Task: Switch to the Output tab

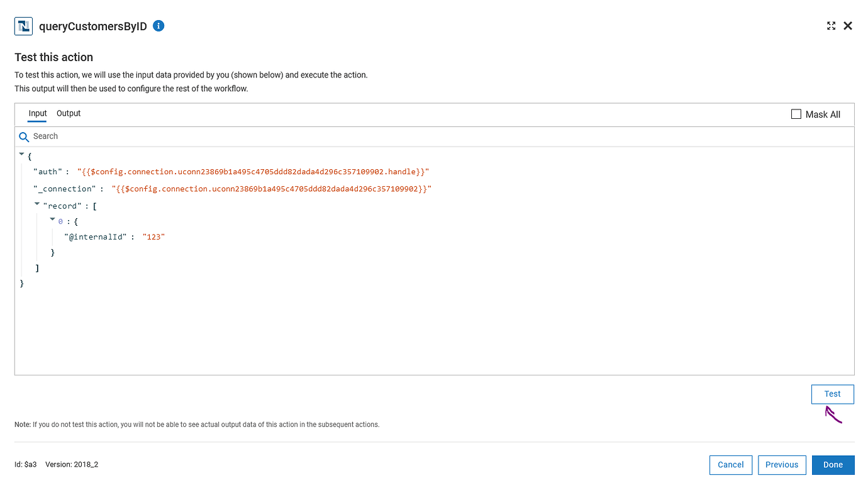Action: 68,113
